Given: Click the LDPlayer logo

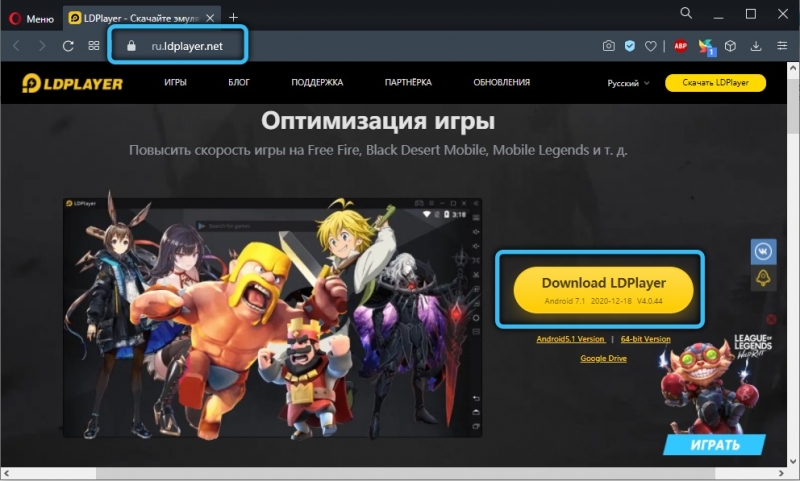Looking at the screenshot, I should (72, 83).
